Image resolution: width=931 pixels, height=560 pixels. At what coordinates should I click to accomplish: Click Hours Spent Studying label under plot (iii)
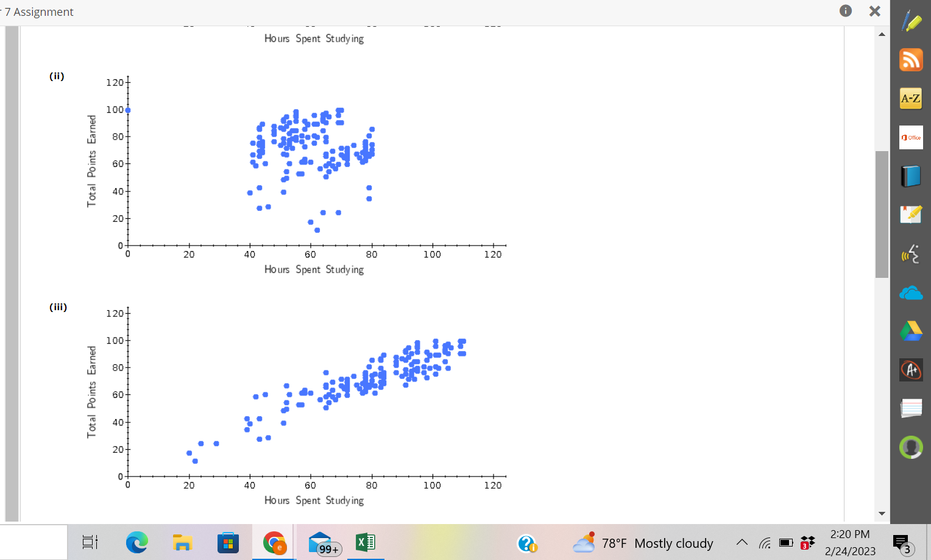(x=314, y=500)
